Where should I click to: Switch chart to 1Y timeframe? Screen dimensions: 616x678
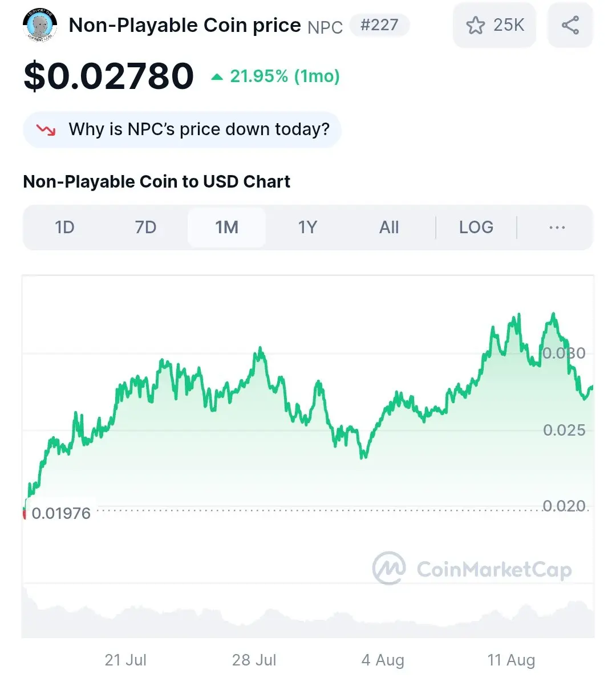coord(307,228)
